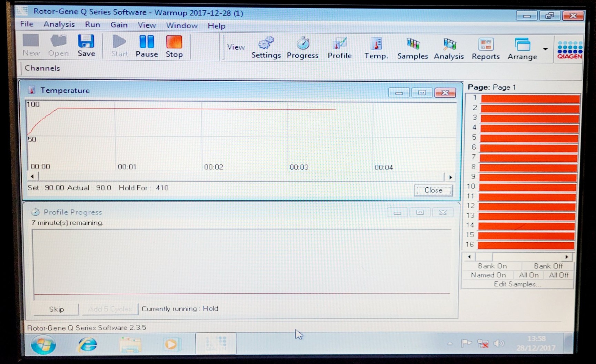Open the Help menu
The image size is (596, 364).
[x=216, y=26]
